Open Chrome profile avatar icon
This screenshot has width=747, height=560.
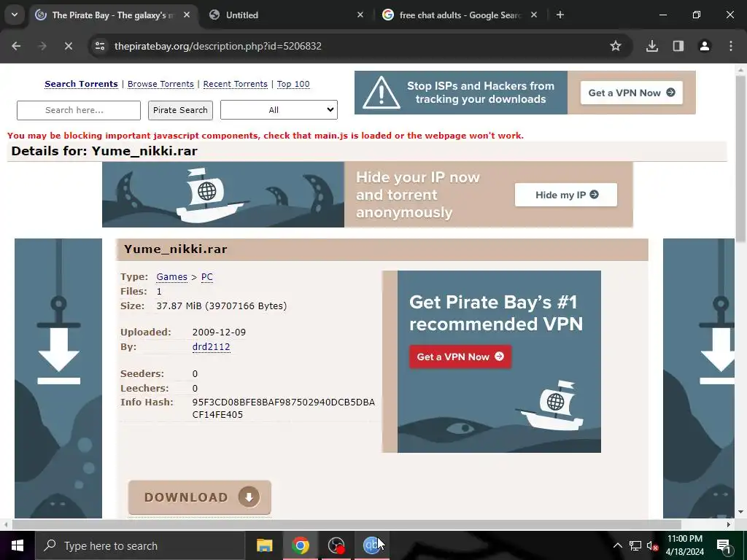tap(705, 46)
